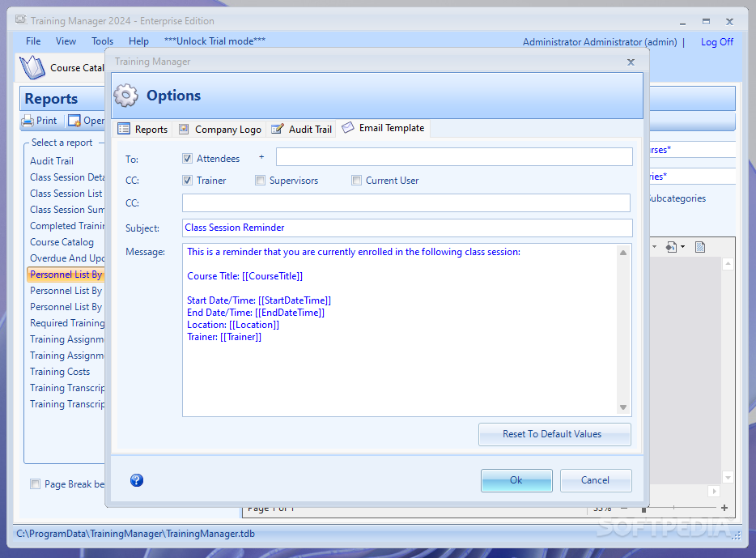This screenshot has height=558, width=756.
Task: Select the Required Training report
Action: [67, 323]
